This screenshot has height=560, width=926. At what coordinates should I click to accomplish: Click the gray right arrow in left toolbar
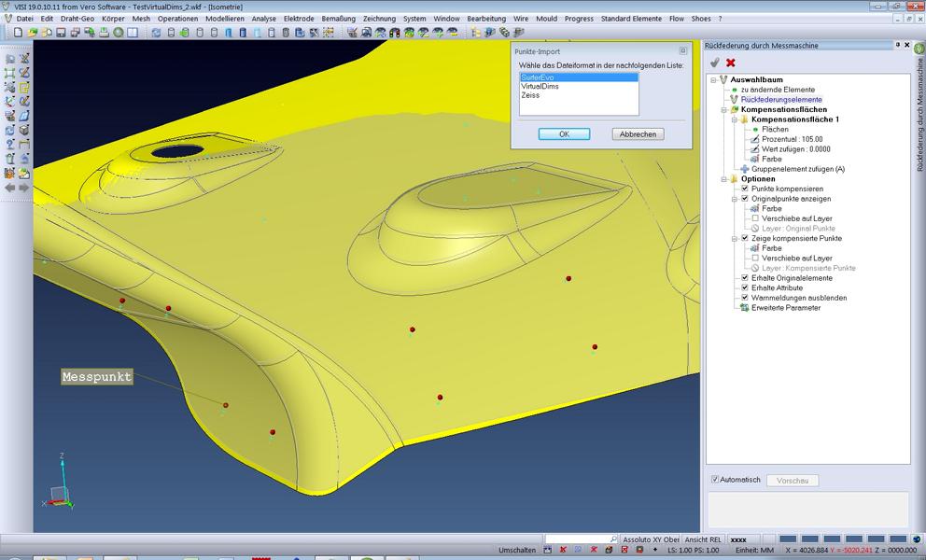click(x=24, y=188)
